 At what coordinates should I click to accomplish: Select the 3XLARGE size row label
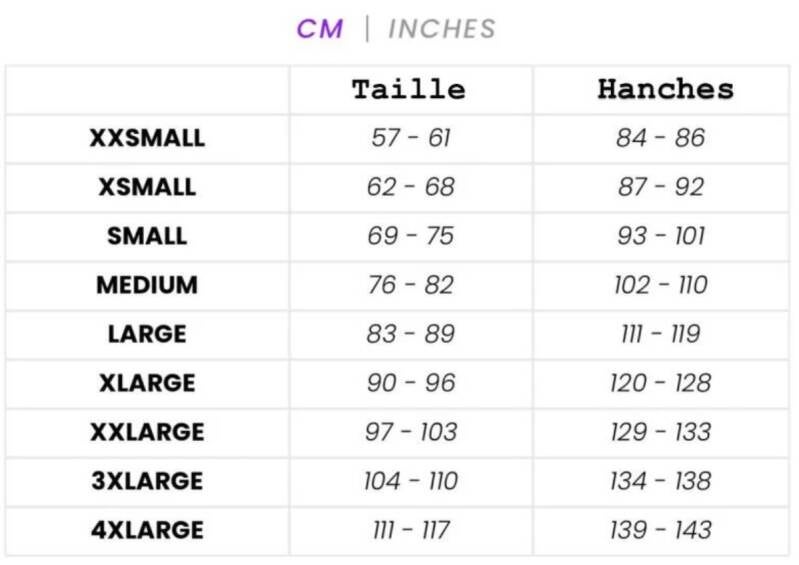pyautogui.click(x=147, y=481)
